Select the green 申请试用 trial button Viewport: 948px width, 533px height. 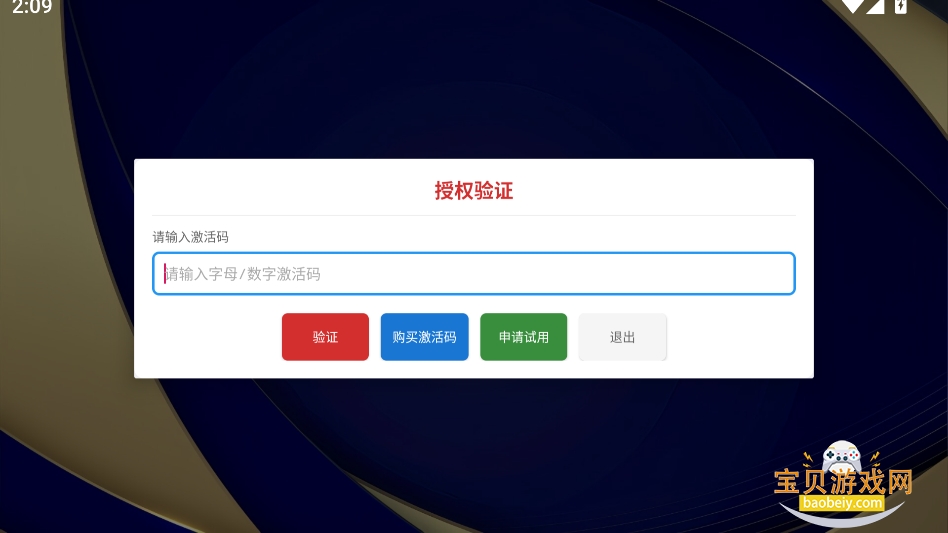(x=524, y=337)
